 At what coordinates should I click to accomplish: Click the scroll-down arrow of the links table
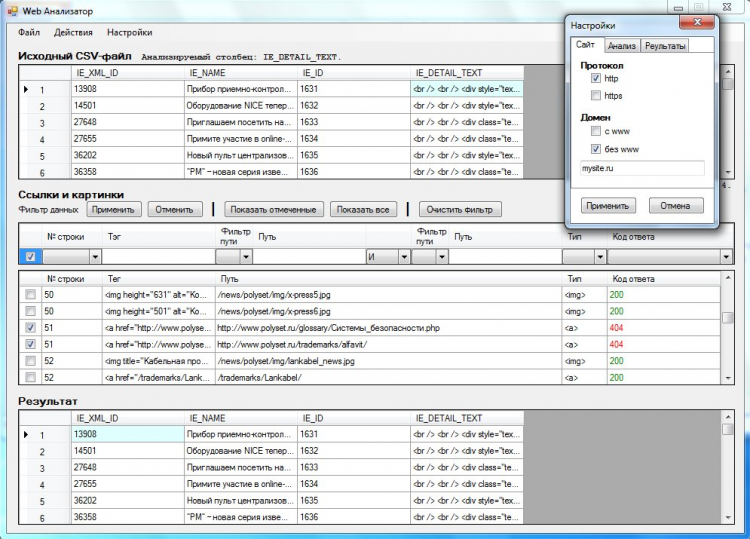click(728, 378)
